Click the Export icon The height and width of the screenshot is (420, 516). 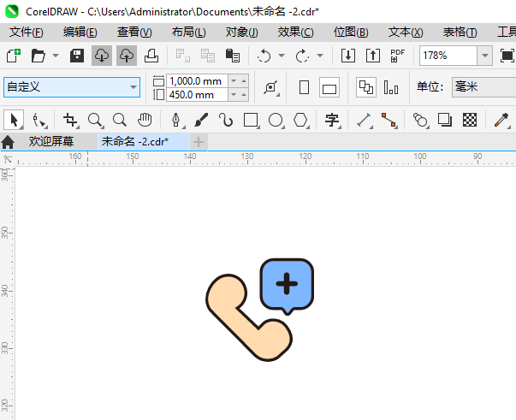(373, 56)
